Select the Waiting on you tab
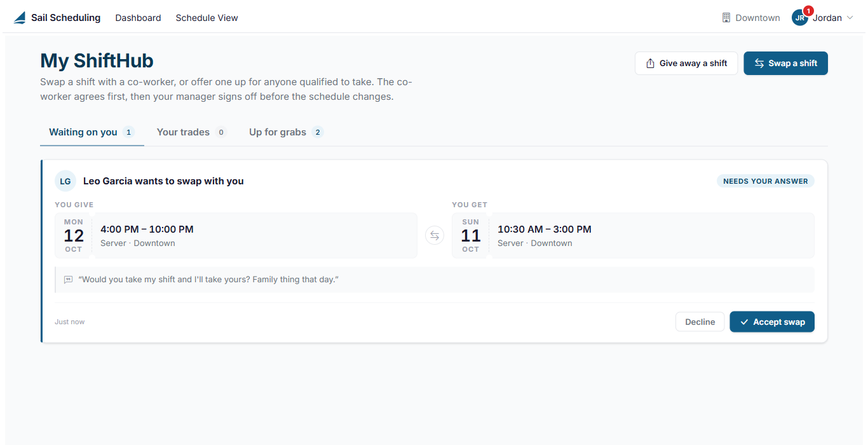The height and width of the screenshot is (445, 868). [92, 132]
